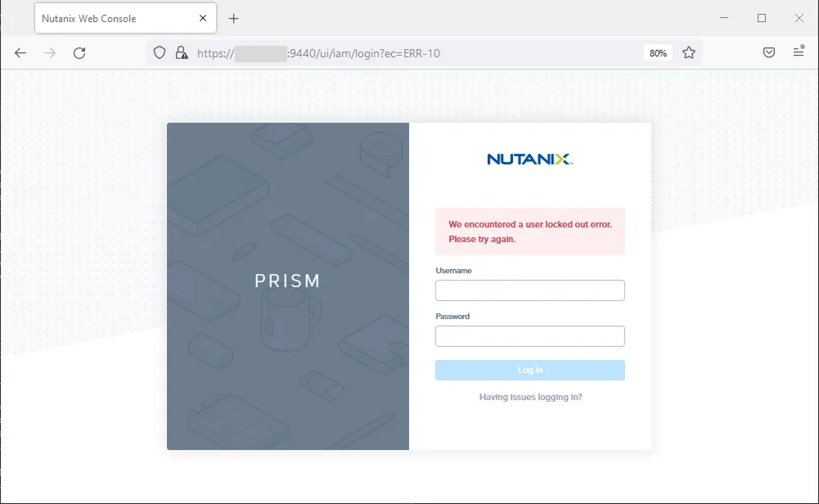This screenshot has width=819, height=504.
Task: Reload the page with the refresh icon
Action: coord(79,52)
